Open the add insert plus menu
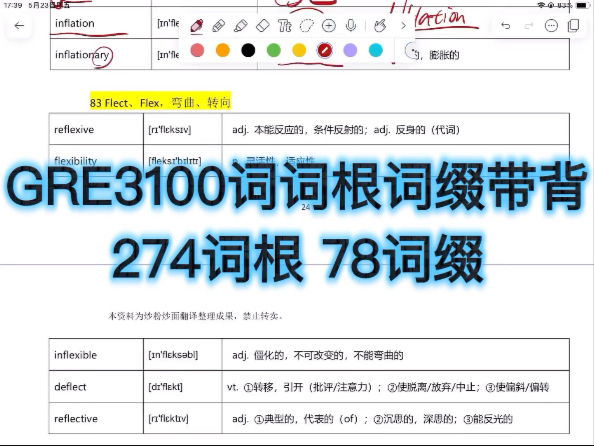 (x=329, y=26)
